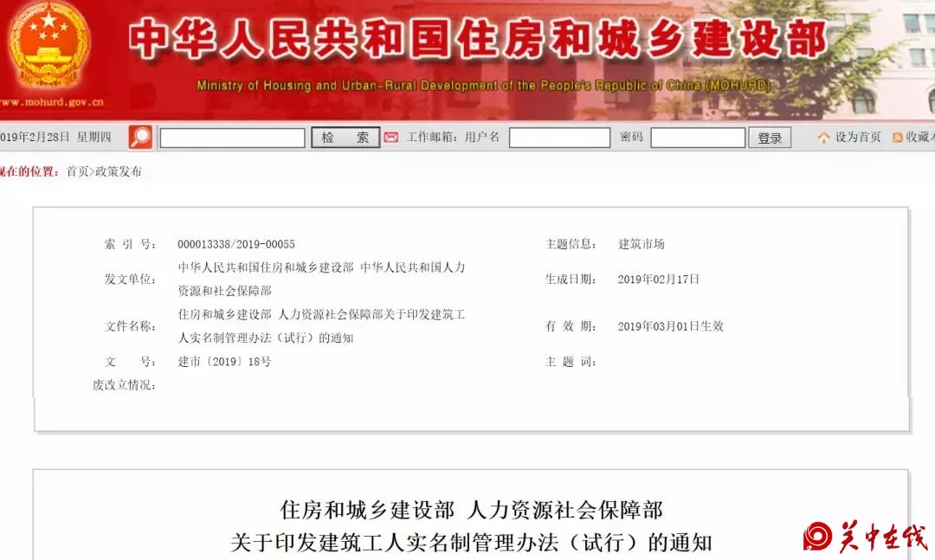
Task: Open the 首页 breadcrumb link
Action: (x=77, y=171)
